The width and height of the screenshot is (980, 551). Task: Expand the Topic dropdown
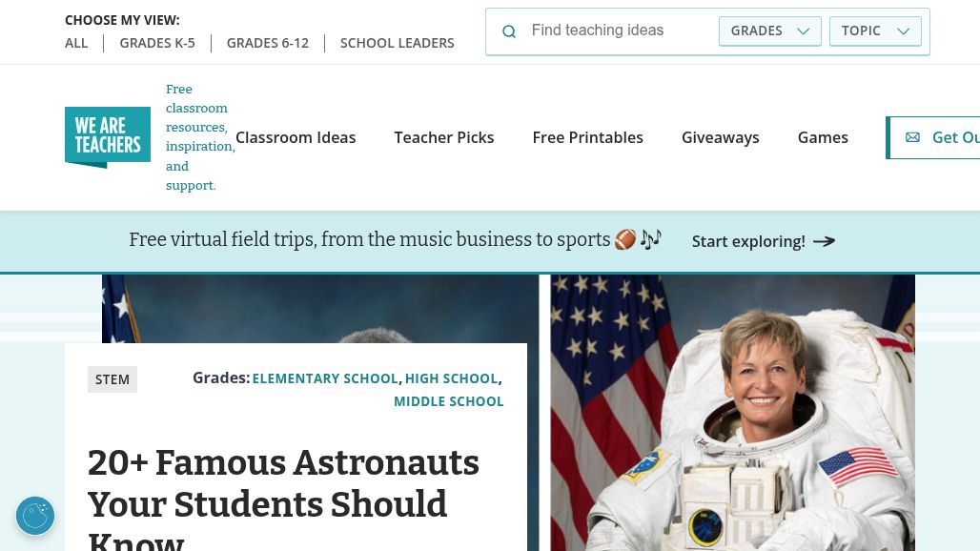pos(875,31)
